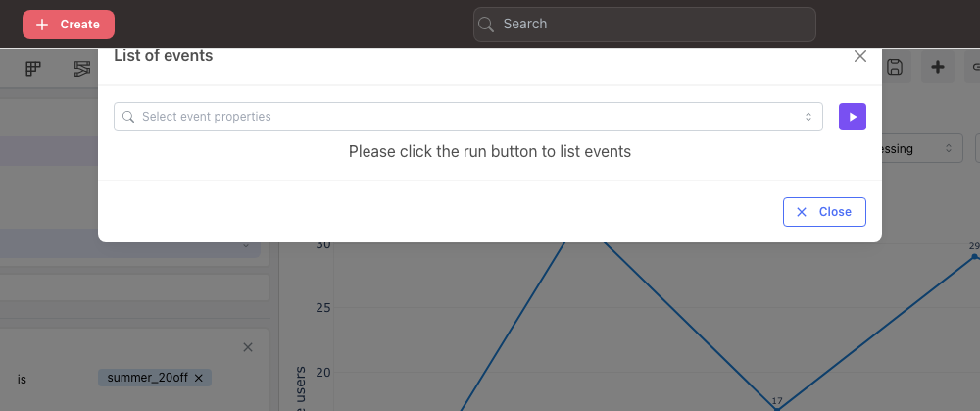Expand the chevron in the left panel
The image size is (980, 411).
(x=246, y=246)
